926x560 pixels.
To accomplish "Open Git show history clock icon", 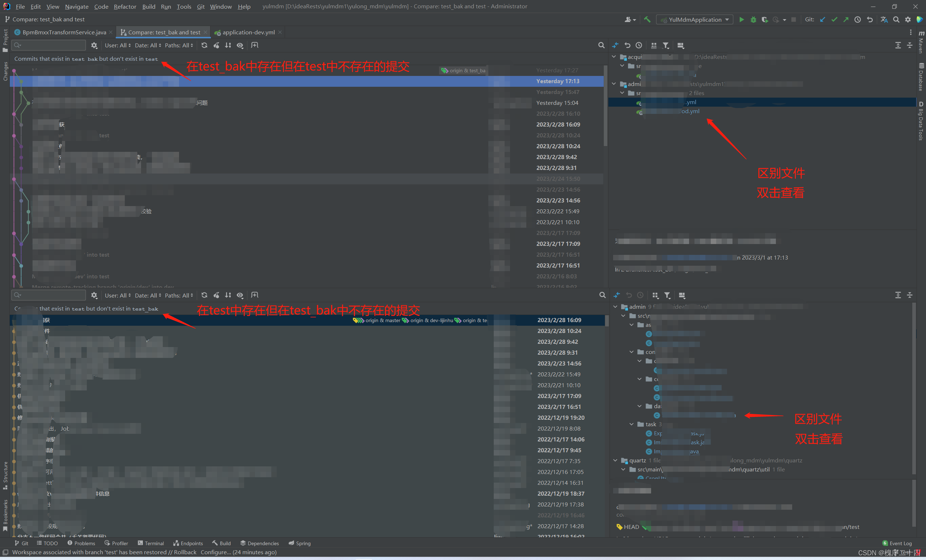I will pos(857,20).
